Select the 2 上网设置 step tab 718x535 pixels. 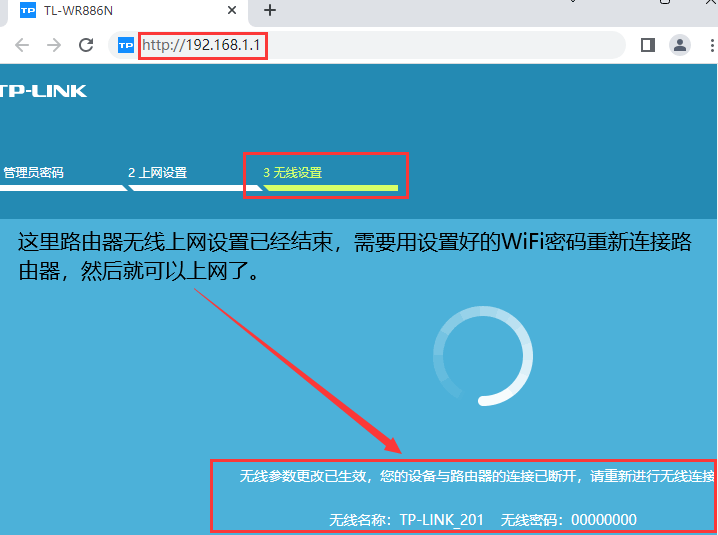point(158,173)
